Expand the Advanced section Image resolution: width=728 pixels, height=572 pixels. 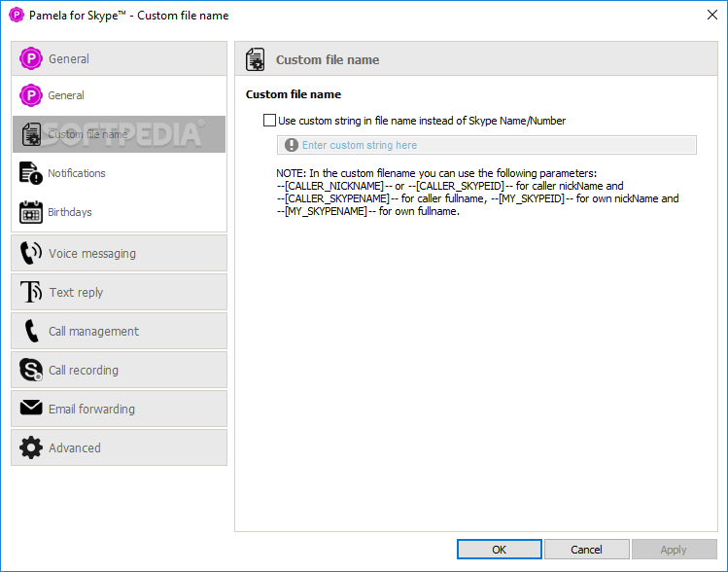119,447
